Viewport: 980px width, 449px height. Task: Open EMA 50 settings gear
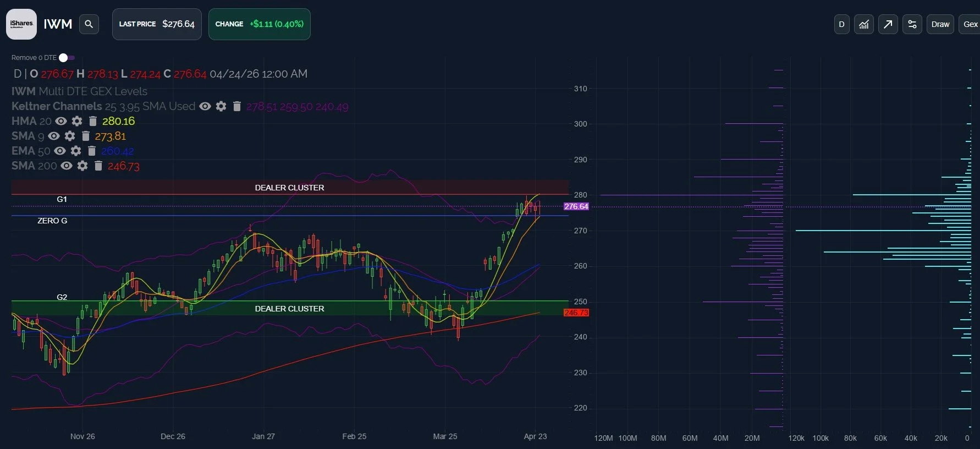pos(76,151)
